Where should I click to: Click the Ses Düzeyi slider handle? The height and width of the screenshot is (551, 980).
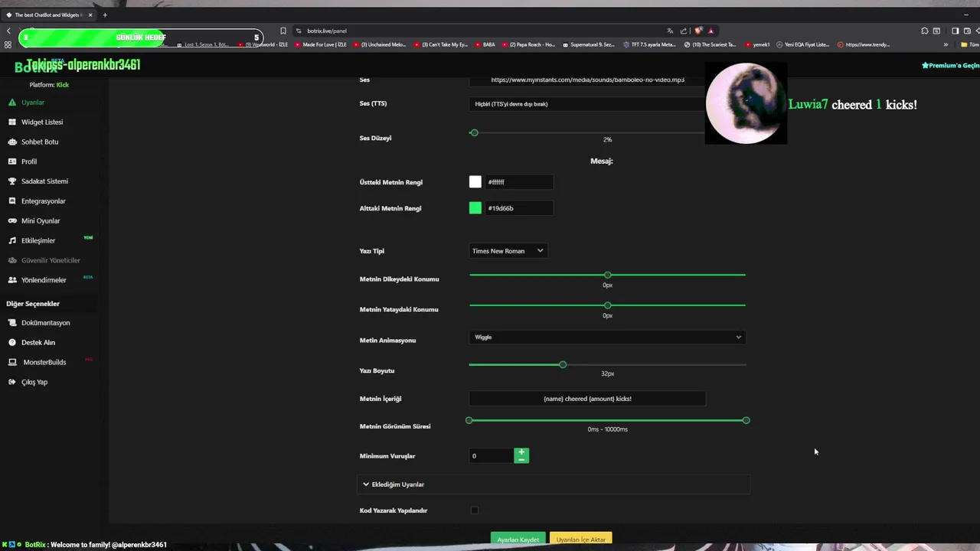coord(474,133)
